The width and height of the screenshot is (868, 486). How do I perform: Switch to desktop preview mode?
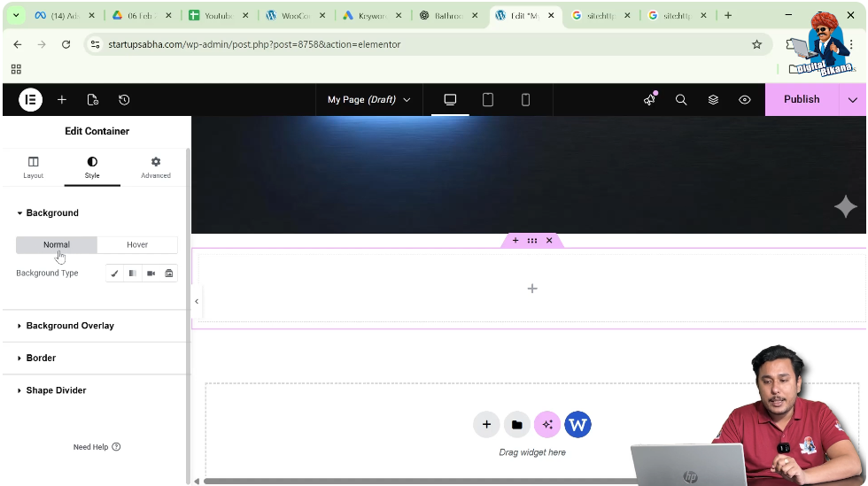(450, 100)
